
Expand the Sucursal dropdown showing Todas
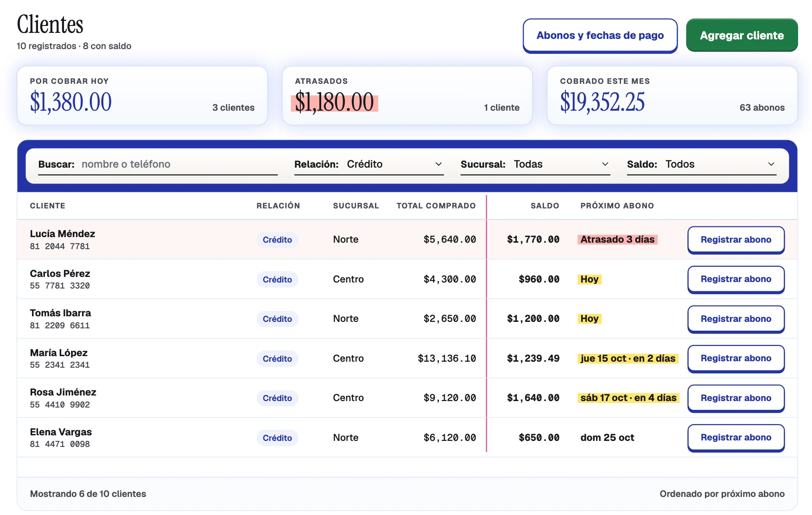tap(535, 164)
